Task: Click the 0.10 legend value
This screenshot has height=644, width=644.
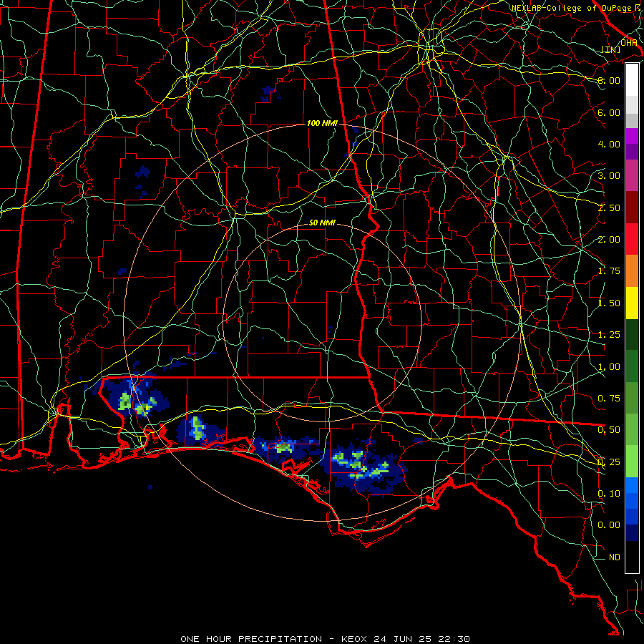Action: pyautogui.click(x=609, y=494)
